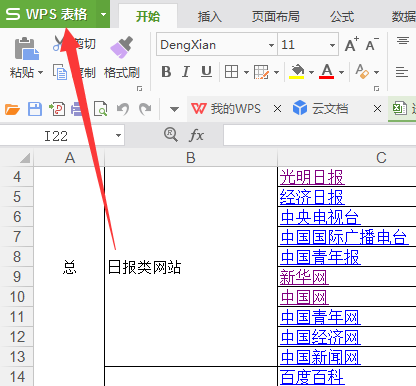Click the align left icon

(402, 72)
